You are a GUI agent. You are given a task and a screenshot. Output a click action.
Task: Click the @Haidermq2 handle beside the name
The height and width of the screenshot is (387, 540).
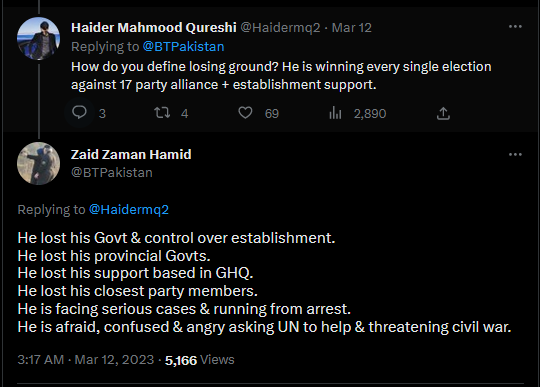tap(280, 28)
